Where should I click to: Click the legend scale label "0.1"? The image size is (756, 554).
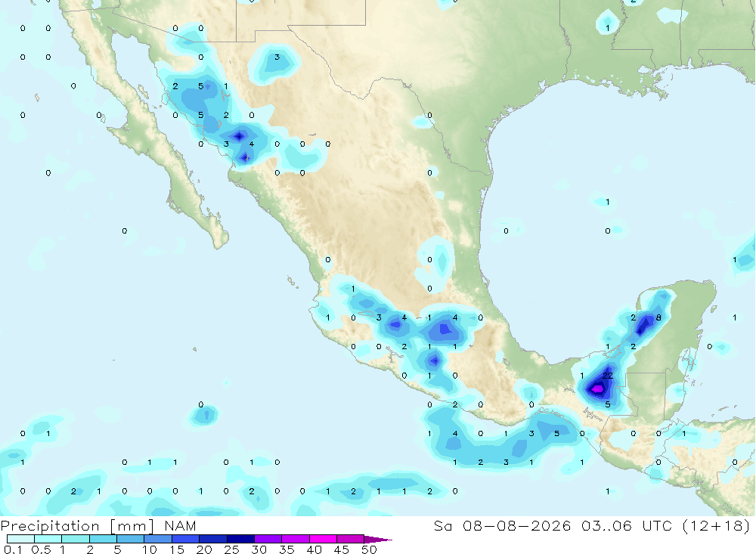point(13,549)
